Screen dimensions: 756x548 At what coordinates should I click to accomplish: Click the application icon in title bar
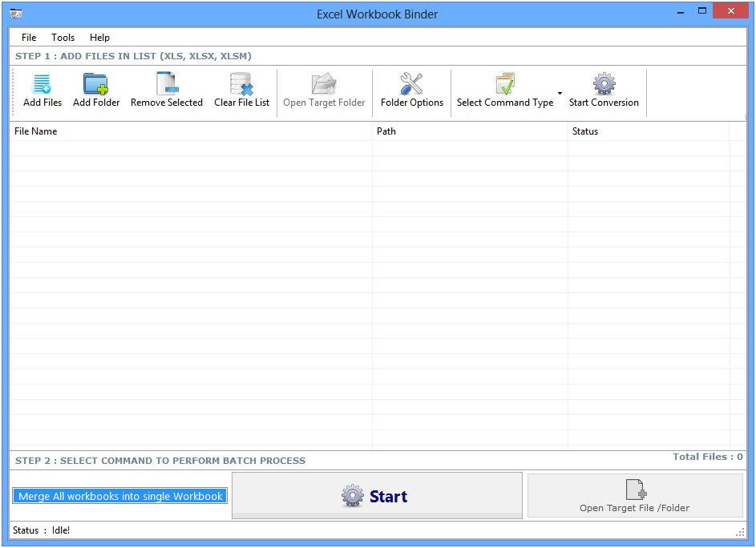[x=16, y=14]
